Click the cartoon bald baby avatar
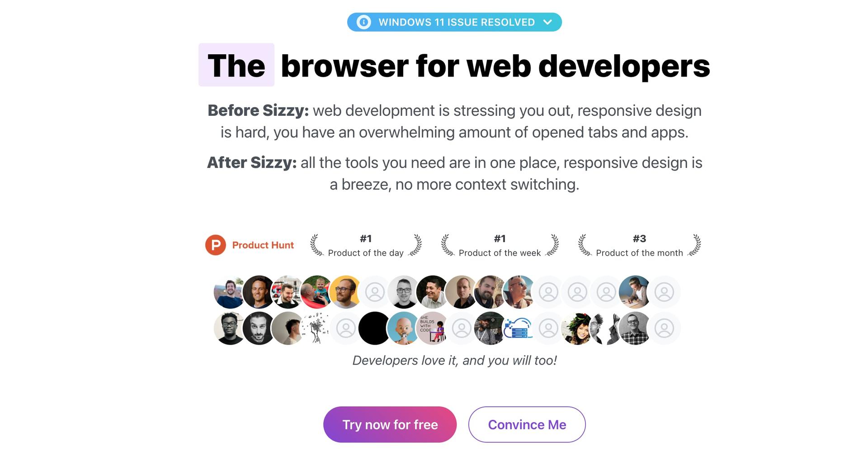 pyautogui.click(x=404, y=328)
